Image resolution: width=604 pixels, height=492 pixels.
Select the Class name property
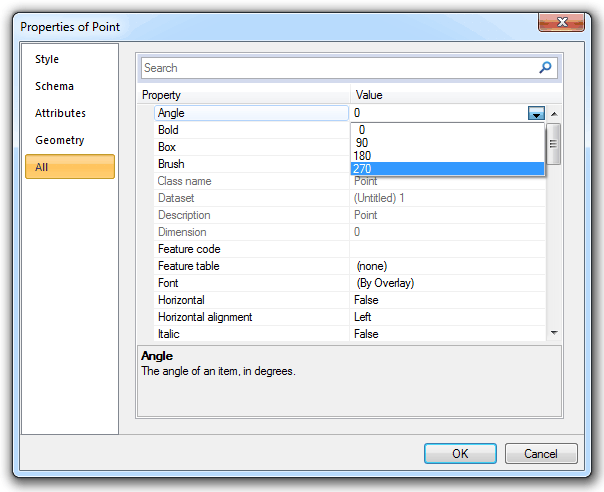252,181
